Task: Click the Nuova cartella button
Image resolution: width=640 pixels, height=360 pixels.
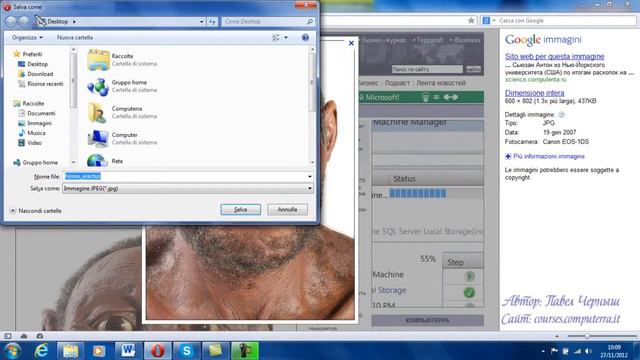Action: coord(75,38)
